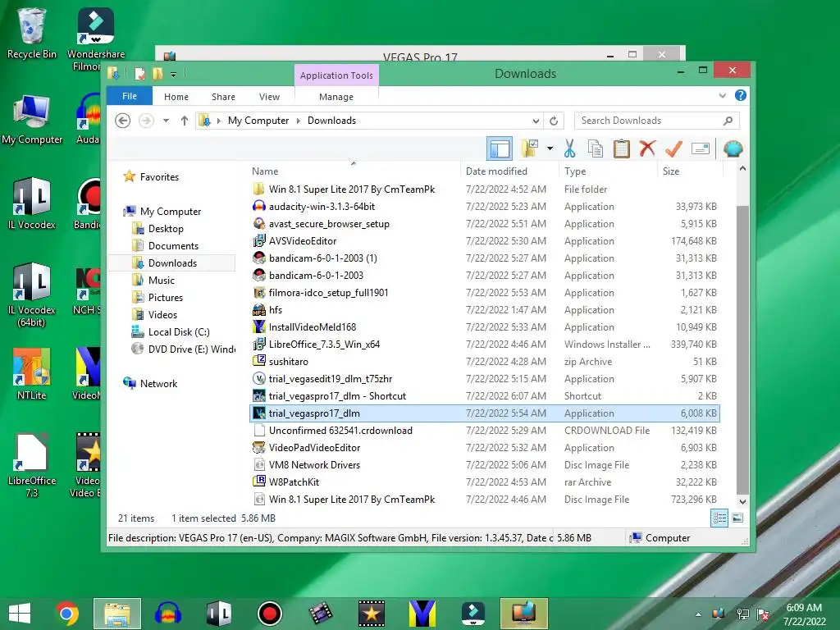This screenshot has height=630, width=840.
Task: Open Explorer help question mark icon
Action: [x=741, y=95]
